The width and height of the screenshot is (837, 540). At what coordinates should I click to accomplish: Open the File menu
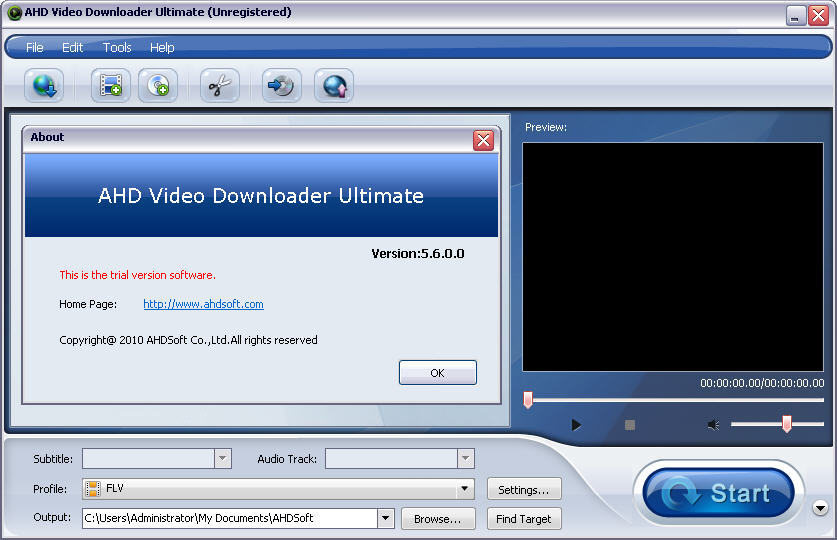click(x=35, y=47)
